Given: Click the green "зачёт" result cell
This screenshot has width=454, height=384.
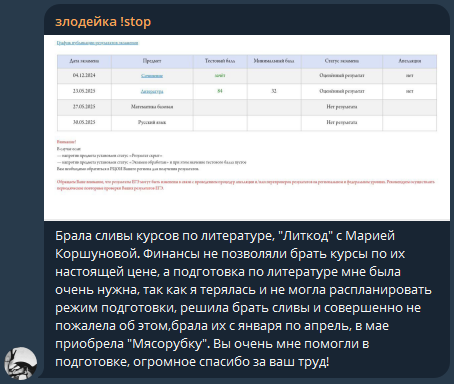Looking at the screenshot, I should (220, 76).
